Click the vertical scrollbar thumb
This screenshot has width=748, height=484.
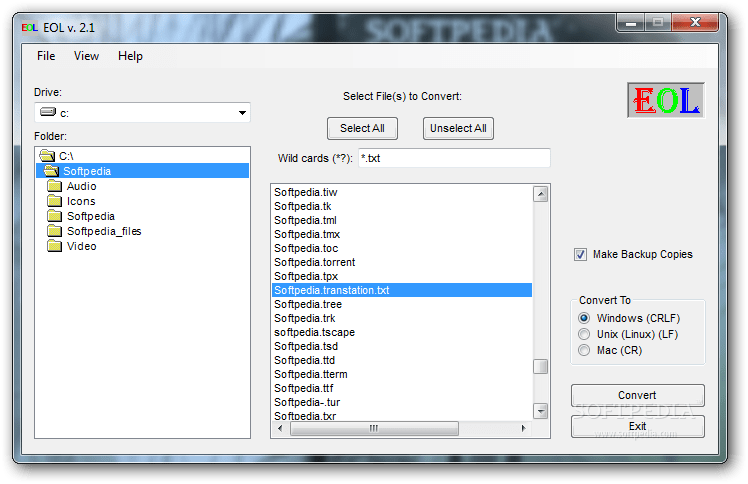tap(540, 367)
